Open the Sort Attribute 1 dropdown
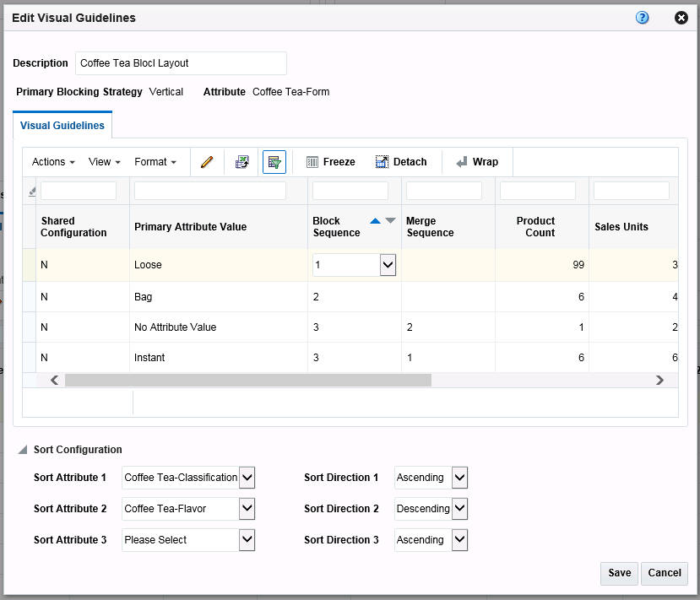Screen dimensions: 700x600 pyautogui.click(x=247, y=478)
